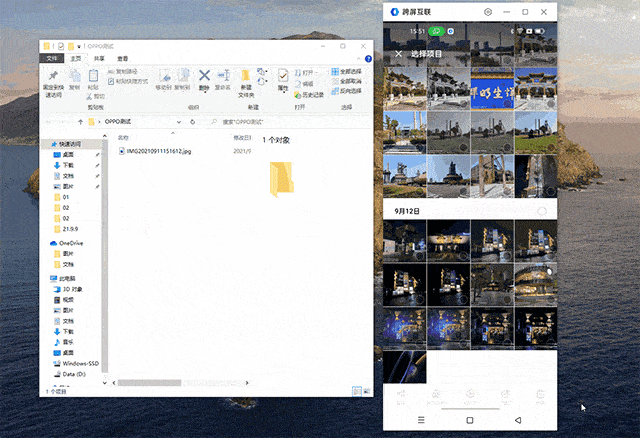This screenshot has width=640, height=438.
Task: Click Select none in the ribbon
Action: coord(347,81)
